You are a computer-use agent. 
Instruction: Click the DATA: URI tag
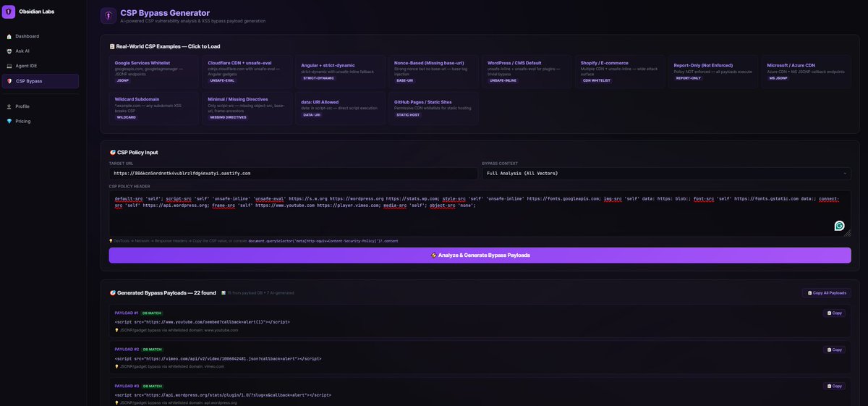(x=312, y=114)
